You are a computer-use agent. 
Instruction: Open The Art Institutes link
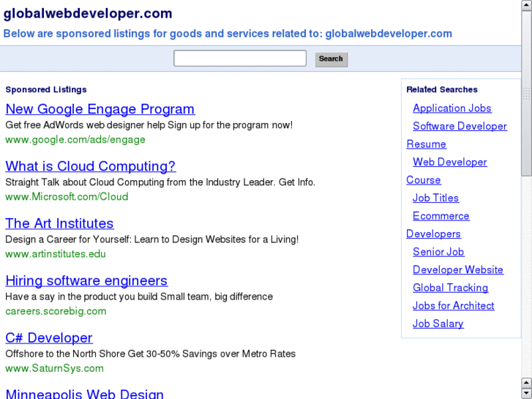60,223
